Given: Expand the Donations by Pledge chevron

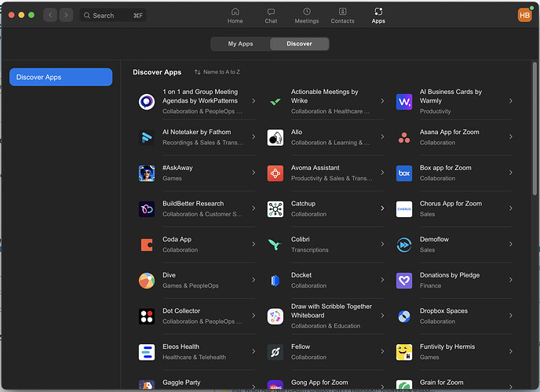Looking at the screenshot, I should point(511,280).
